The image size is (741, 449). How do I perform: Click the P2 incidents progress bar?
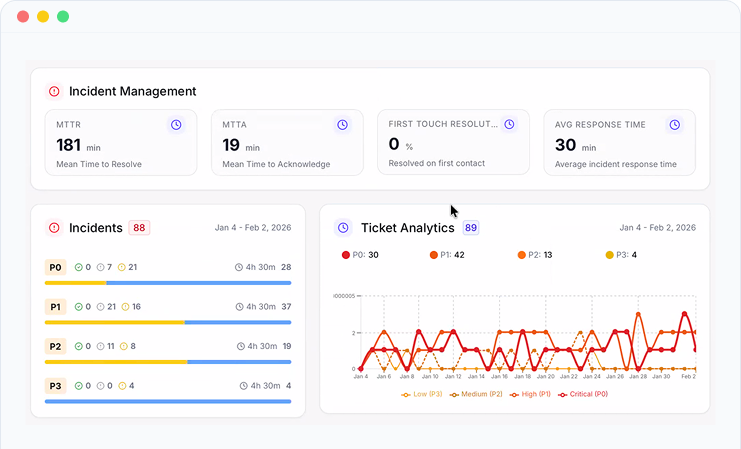pos(168,361)
